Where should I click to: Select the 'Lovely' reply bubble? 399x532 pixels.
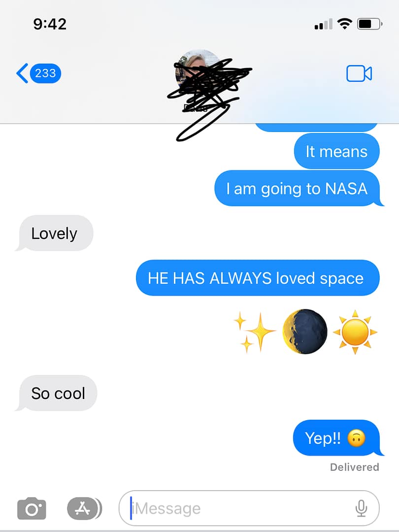tap(55, 233)
